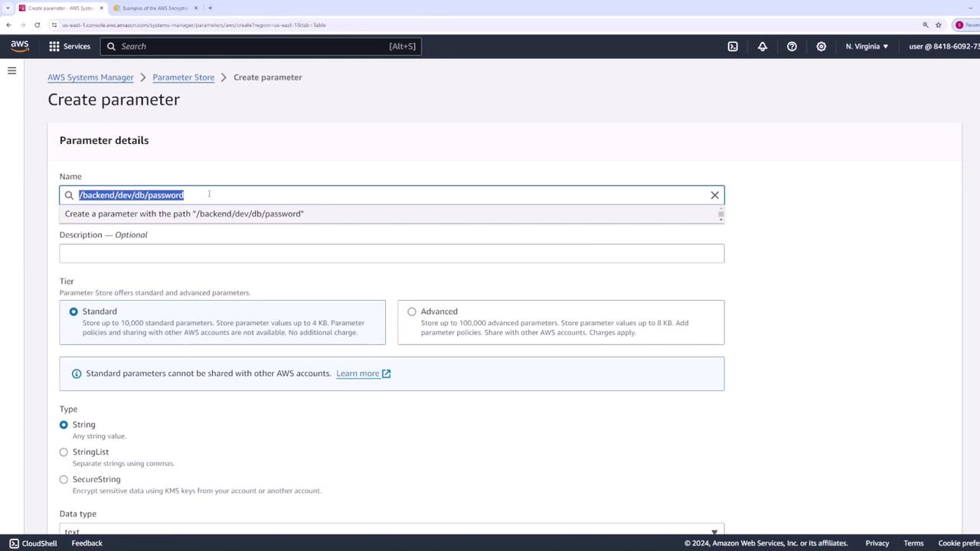Open the help question mark menu
Image resolution: width=980 pixels, height=551 pixels.
(x=792, y=46)
